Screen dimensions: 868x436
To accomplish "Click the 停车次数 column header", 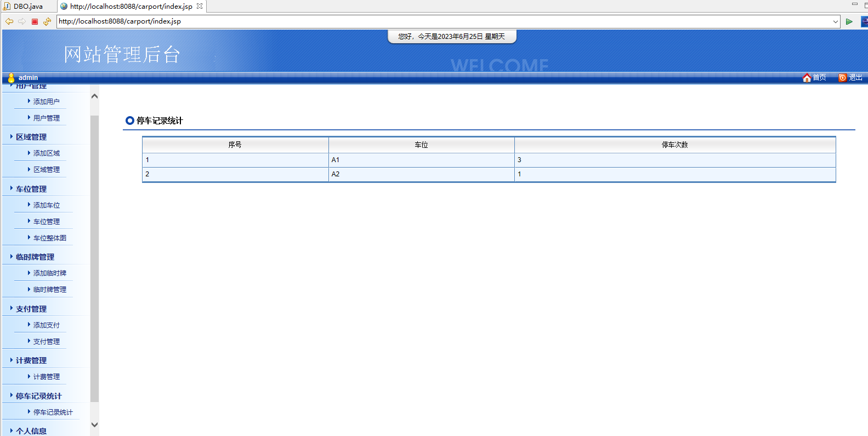I will [675, 145].
